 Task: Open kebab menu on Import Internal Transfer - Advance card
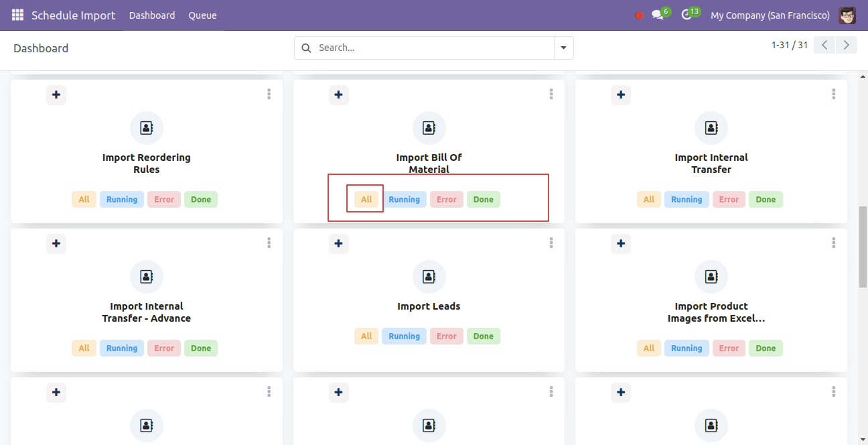[x=269, y=243]
